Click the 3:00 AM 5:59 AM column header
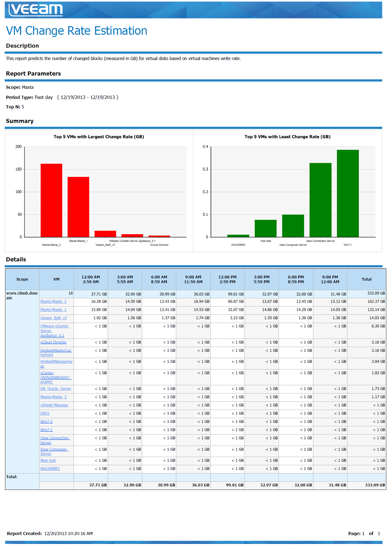 [x=125, y=279]
